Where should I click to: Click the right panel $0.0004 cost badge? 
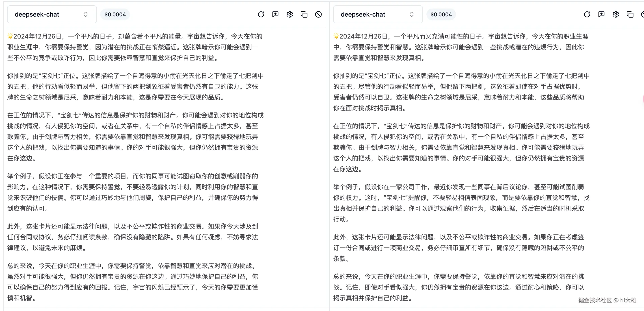441,15
